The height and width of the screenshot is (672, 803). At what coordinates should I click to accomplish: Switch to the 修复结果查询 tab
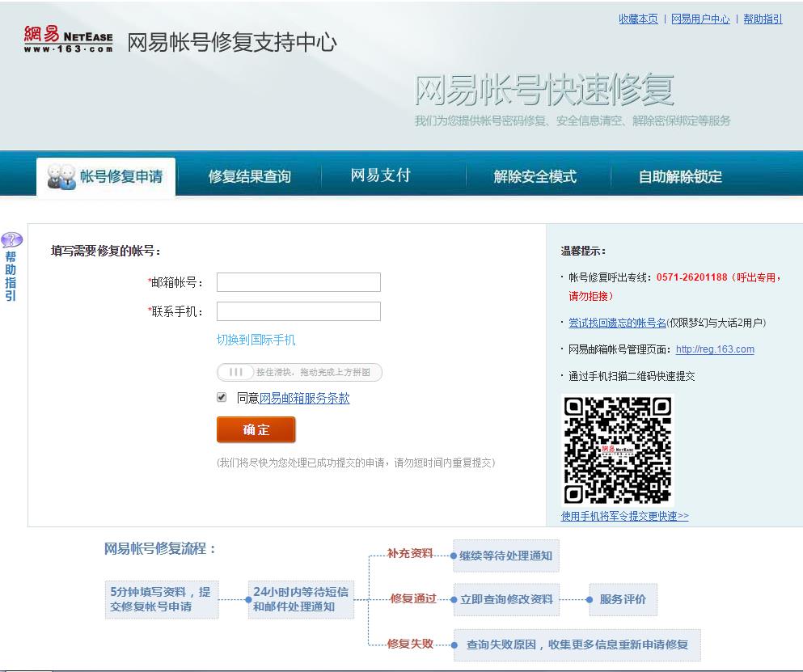249,177
